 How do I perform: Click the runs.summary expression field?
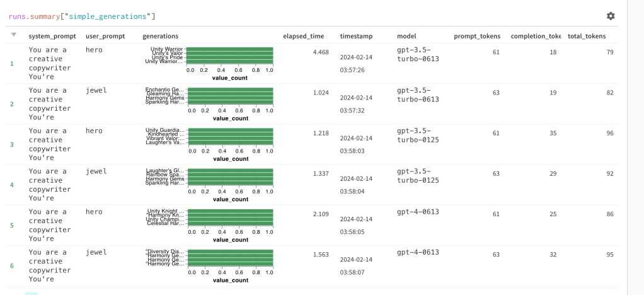click(x=83, y=16)
